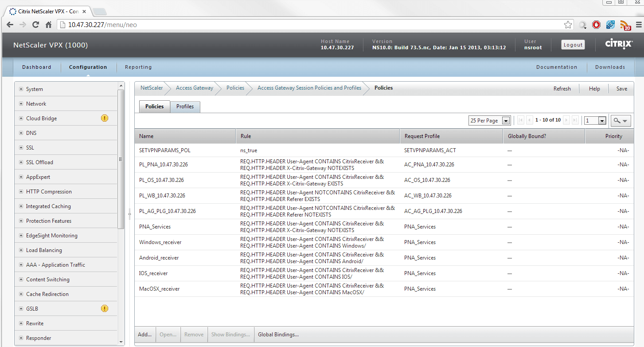Screen dimensions: 644x347
Task: Expand the DNS tree node
Action: pos(21,133)
